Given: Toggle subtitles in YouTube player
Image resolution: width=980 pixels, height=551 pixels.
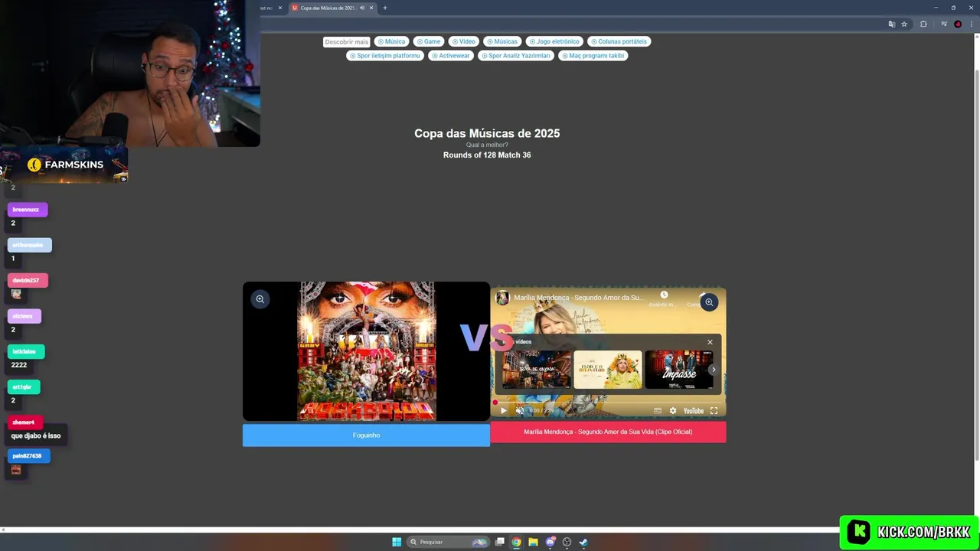Looking at the screenshot, I should [658, 411].
